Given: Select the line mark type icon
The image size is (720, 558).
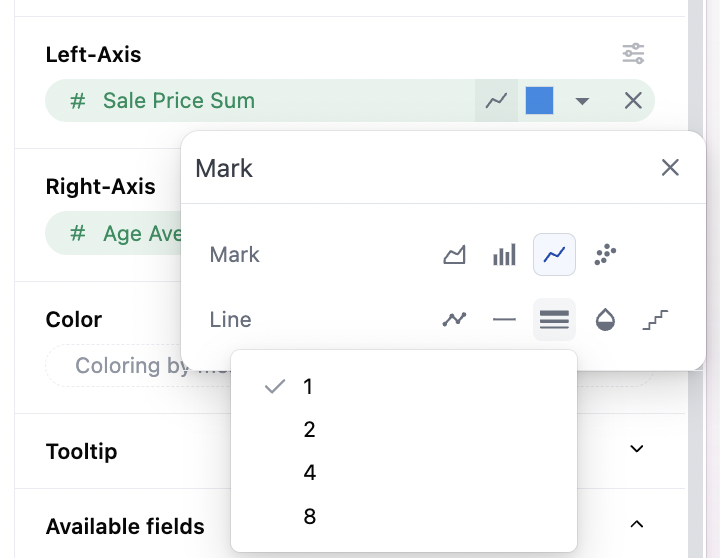Looking at the screenshot, I should pyautogui.click(x=554, y=255).
